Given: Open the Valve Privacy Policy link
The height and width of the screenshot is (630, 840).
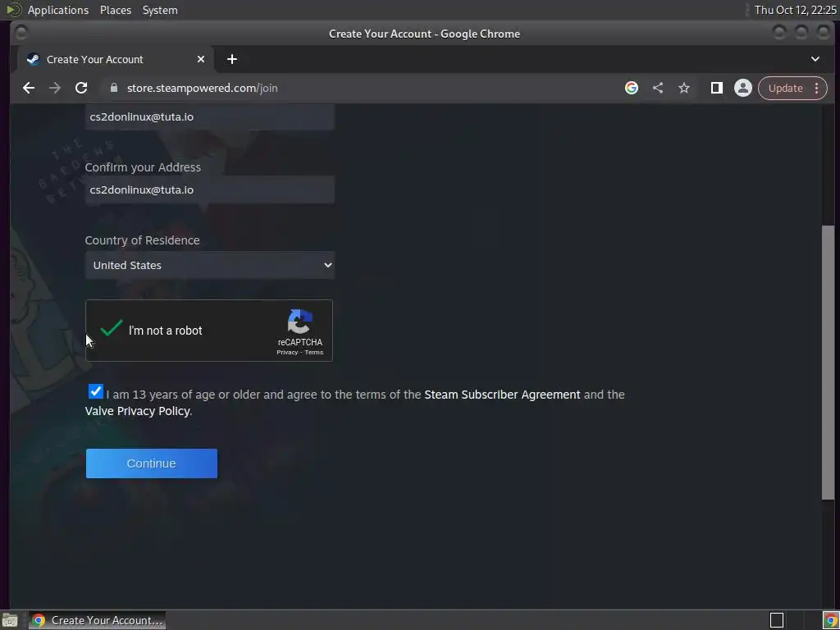Looking at the screenshot, I should click(137, 411).
